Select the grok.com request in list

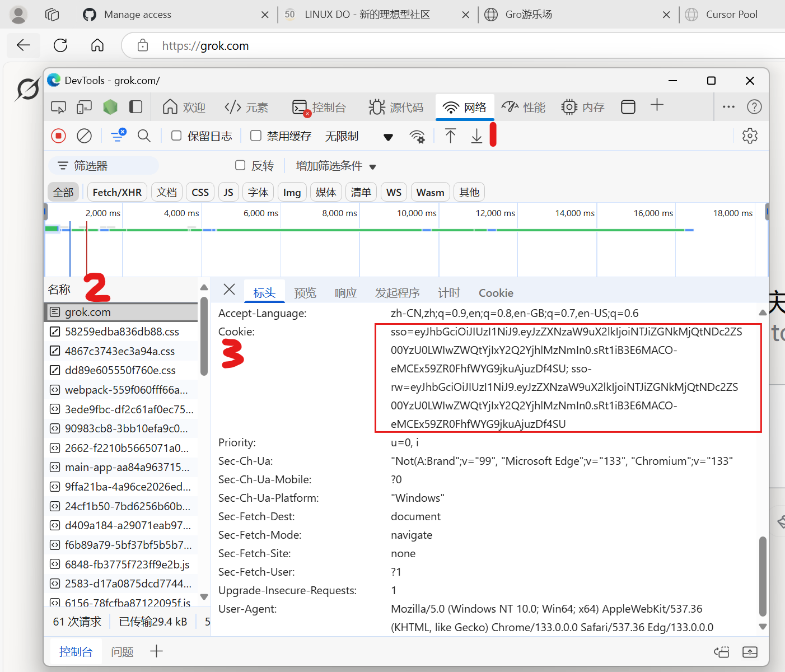click(x=87, y=312)
